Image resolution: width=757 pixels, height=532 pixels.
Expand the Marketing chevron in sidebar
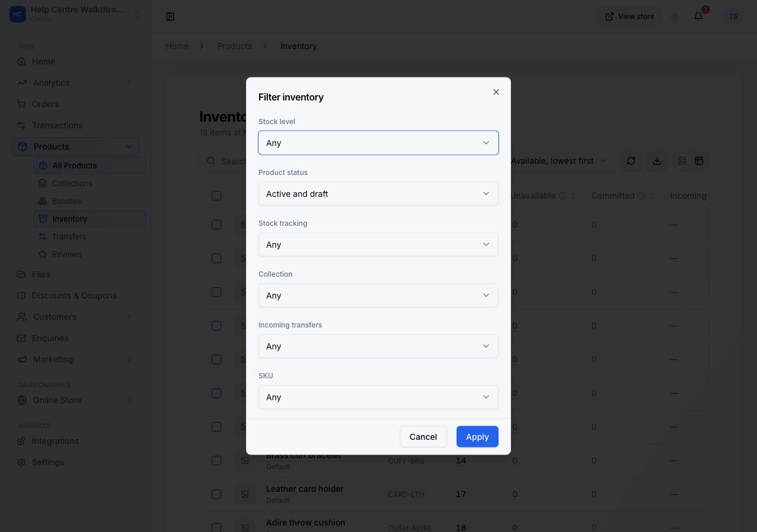click(x=130, y=359)
